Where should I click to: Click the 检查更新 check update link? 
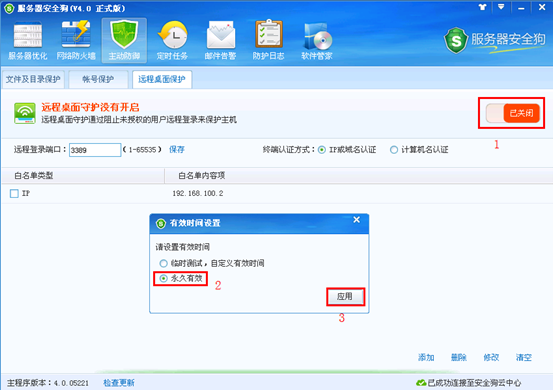[119, 383]
